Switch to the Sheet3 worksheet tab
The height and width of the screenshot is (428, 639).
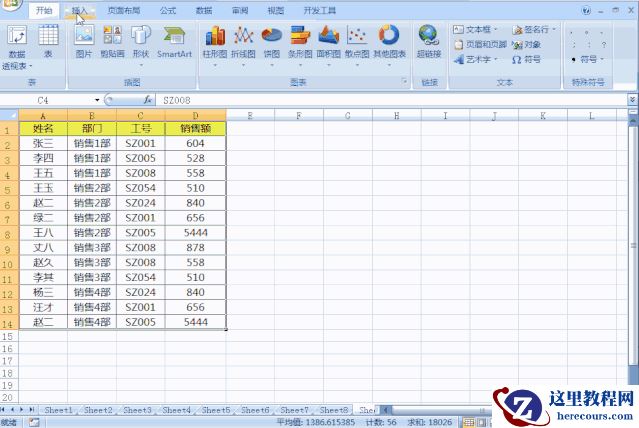tap(137, 410)
